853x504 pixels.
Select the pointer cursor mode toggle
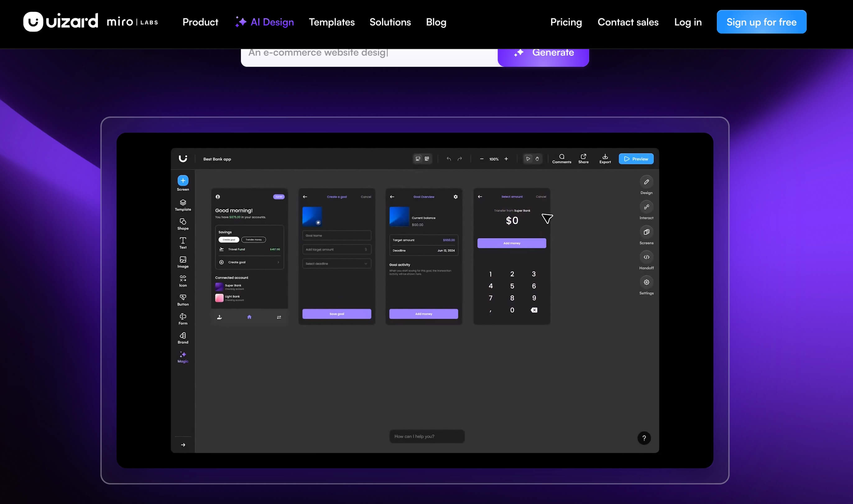pyautogui.click(x=528, y=159)
